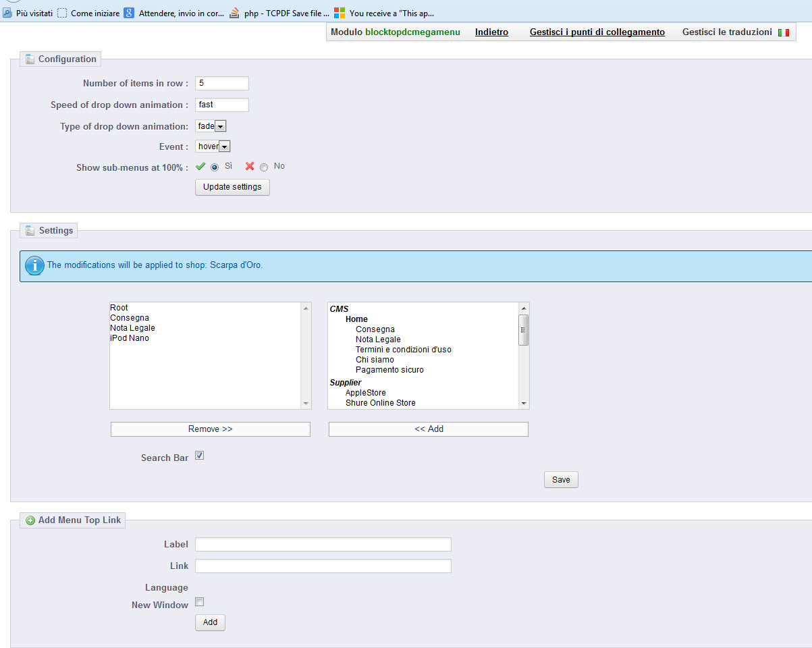Click the Save button in Settings
This screenshot has width=812, height=648.
[x=561, y=480]
